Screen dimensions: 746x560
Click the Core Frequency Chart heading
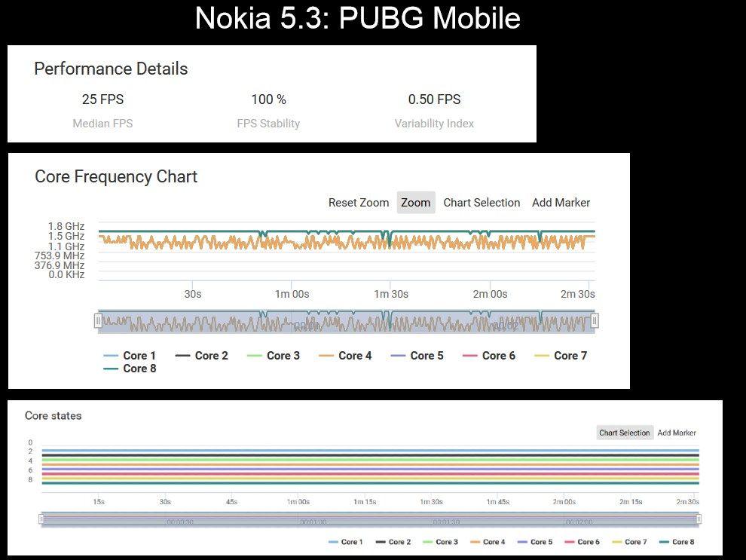coord(116,176)
